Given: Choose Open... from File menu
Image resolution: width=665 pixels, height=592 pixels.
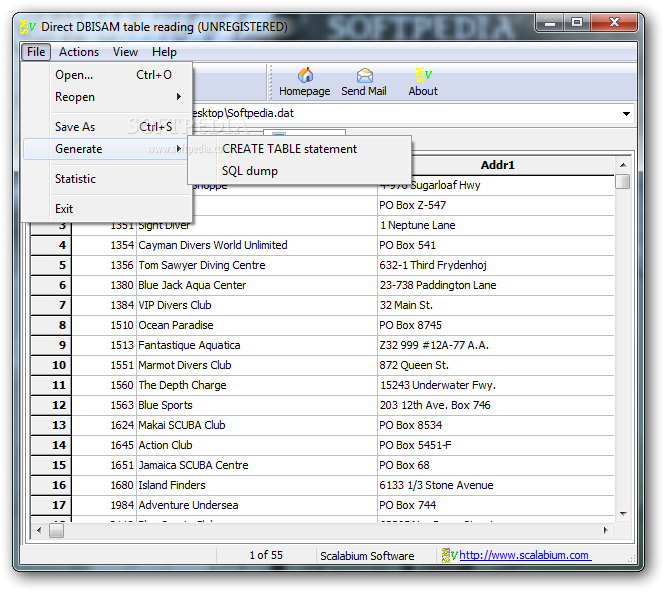Looking at the screenshot, I should pyautogui.click(x=108, y=75).
